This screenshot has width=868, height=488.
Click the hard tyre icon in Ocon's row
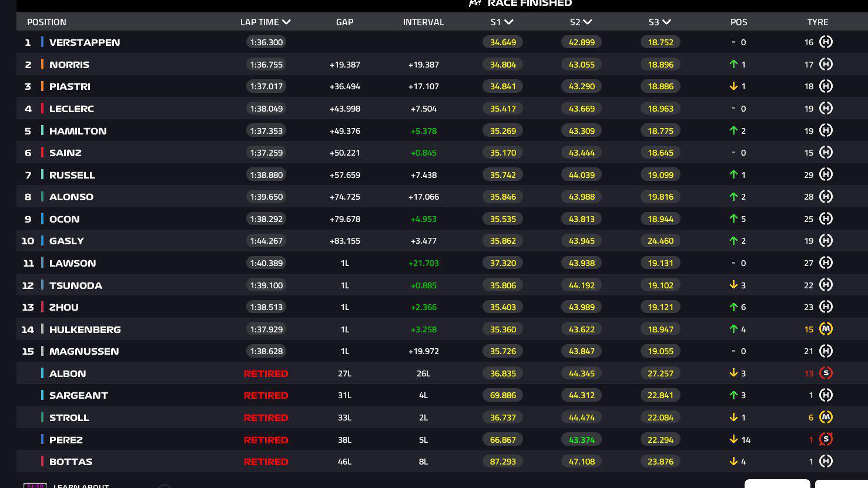point(826,219)
